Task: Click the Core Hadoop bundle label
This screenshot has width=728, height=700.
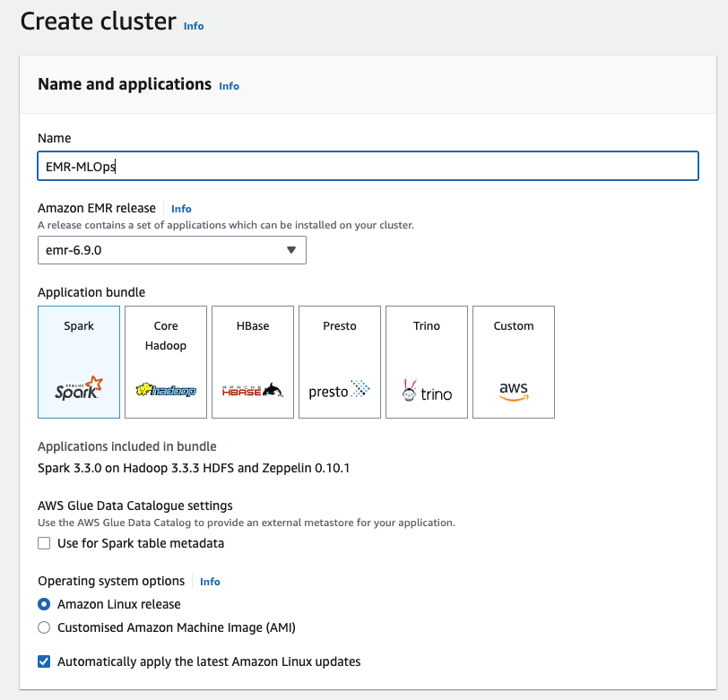Action: point(166,335)
